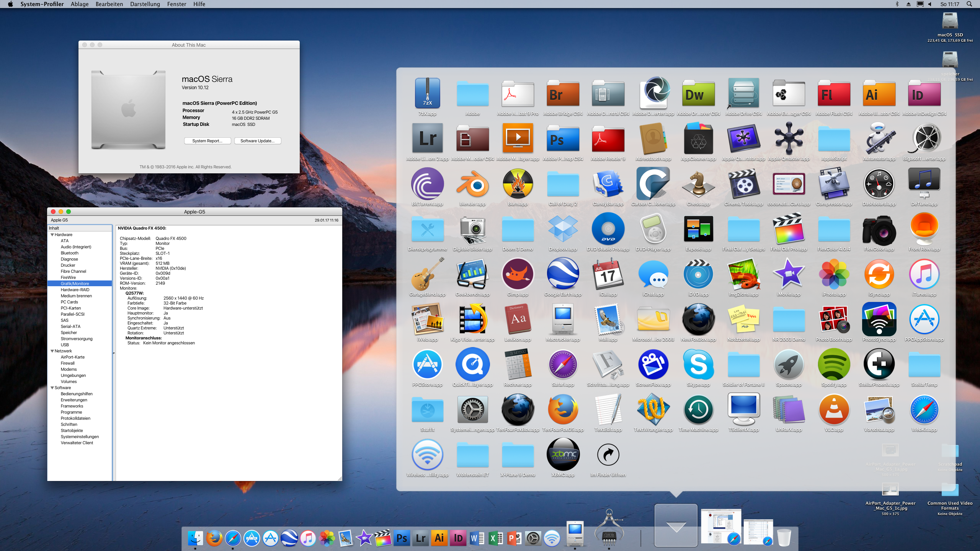The image size is (980, 551).
Task: Open VLC.app cone icon
Action: point(834,409)
